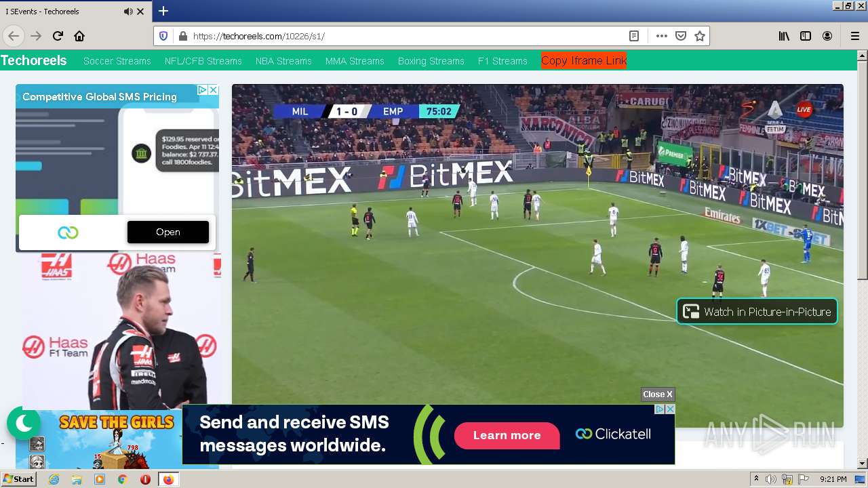Close the Competitive Global SMS ad
Viewport: 868px width, 488px height.
pos(213,89)
